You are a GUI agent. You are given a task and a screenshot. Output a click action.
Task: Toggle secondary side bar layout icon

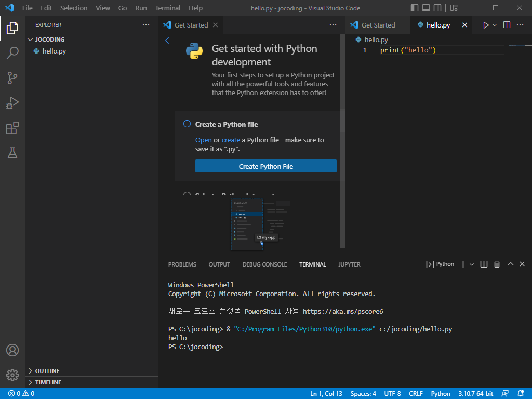[x=437, y=8]
